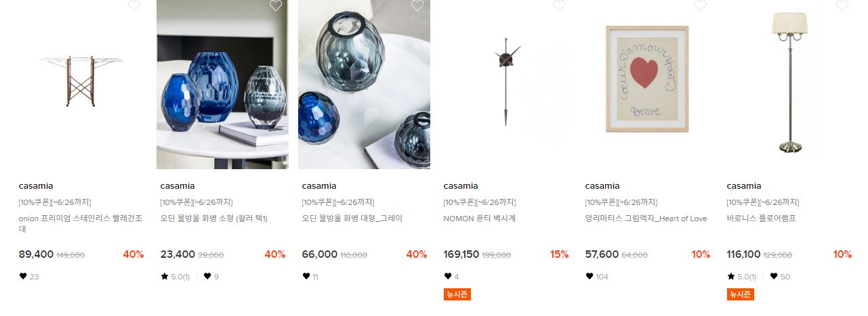
Task: Click the likes heart showing 11
Action: tap(306, 276)
